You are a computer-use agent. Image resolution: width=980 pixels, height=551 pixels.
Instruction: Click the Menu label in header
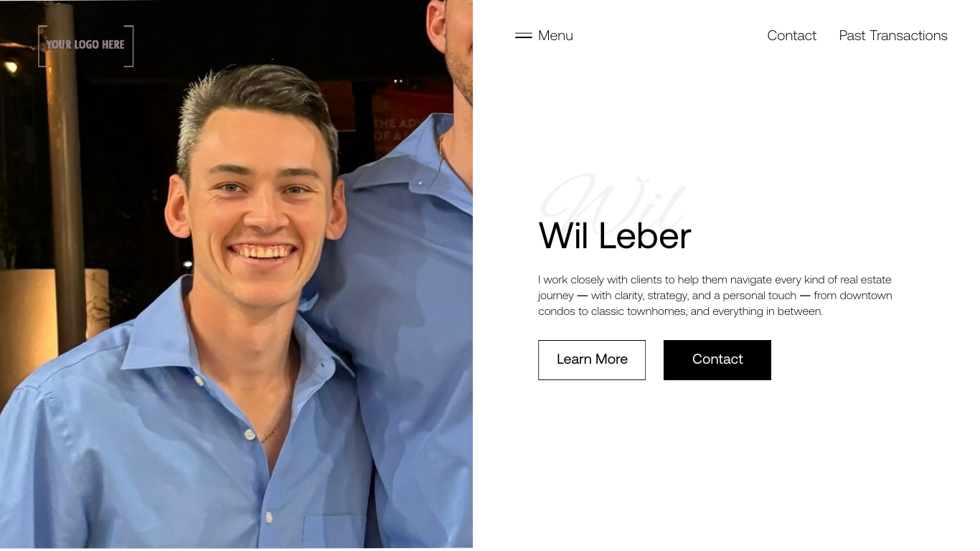tap(555, 35)
